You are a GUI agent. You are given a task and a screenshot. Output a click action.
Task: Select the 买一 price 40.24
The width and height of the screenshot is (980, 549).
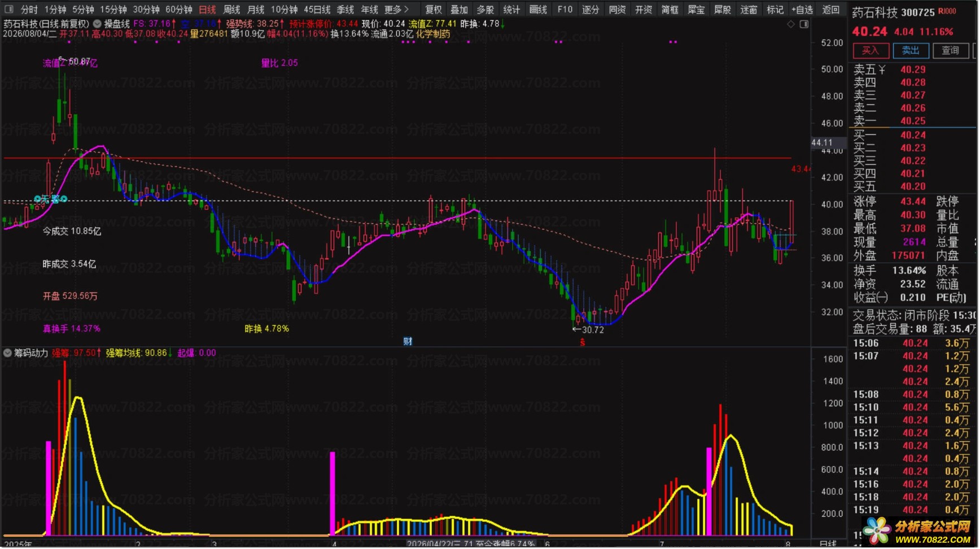tap(913, 135)
